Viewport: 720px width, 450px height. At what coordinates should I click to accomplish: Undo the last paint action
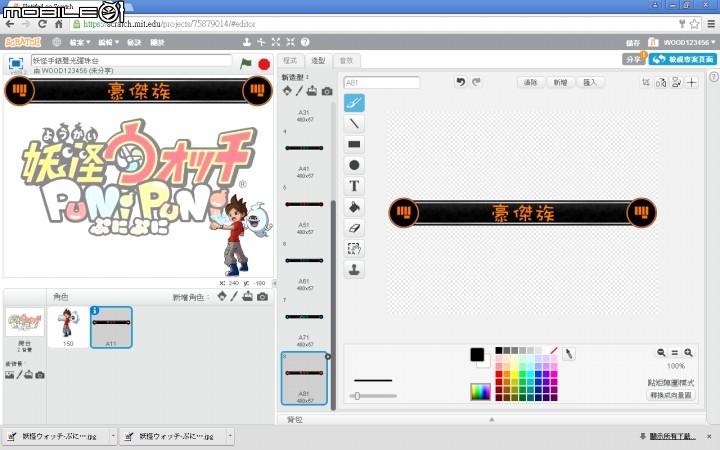461,82
